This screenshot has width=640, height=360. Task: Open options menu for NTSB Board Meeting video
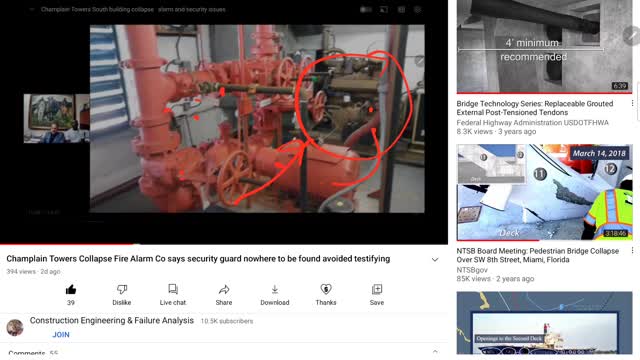point(632,251)
